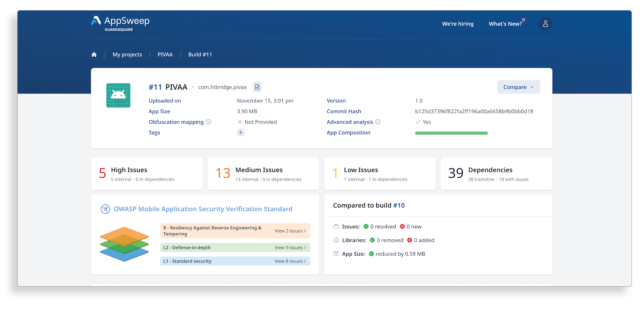The width and height of the screenshot is (644, 310).
Task: Expand the L1 Standard security issues list
Action: (290, 261)
